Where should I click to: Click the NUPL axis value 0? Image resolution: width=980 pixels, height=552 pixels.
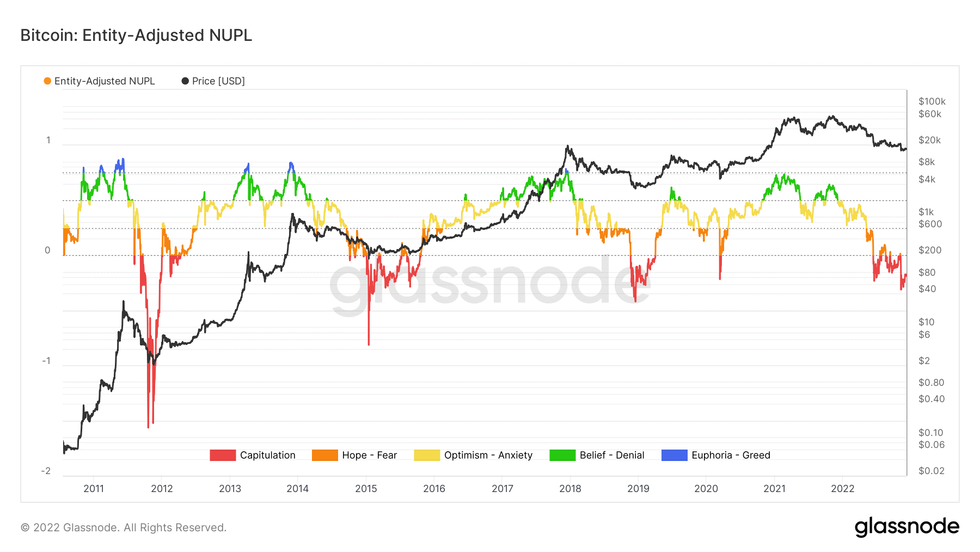click(x=47, y=250)
